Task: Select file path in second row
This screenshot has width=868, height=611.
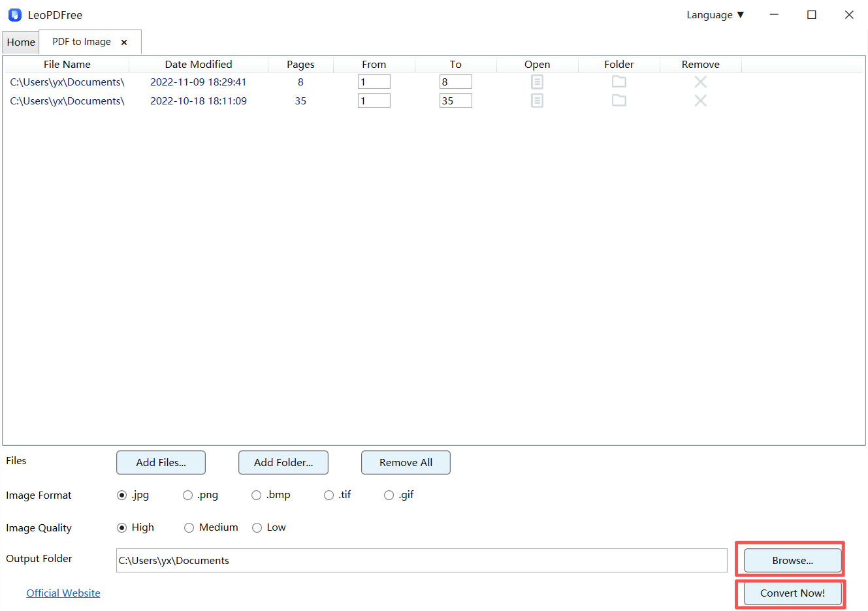Action: [x=67, y=101]
